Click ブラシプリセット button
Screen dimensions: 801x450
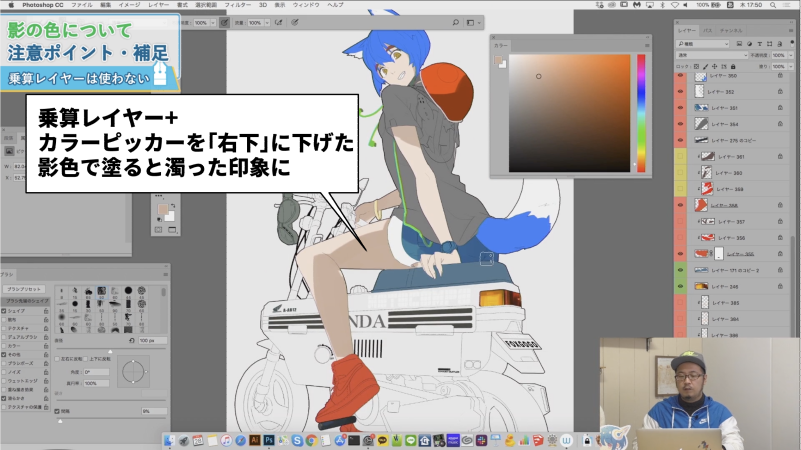23,289
